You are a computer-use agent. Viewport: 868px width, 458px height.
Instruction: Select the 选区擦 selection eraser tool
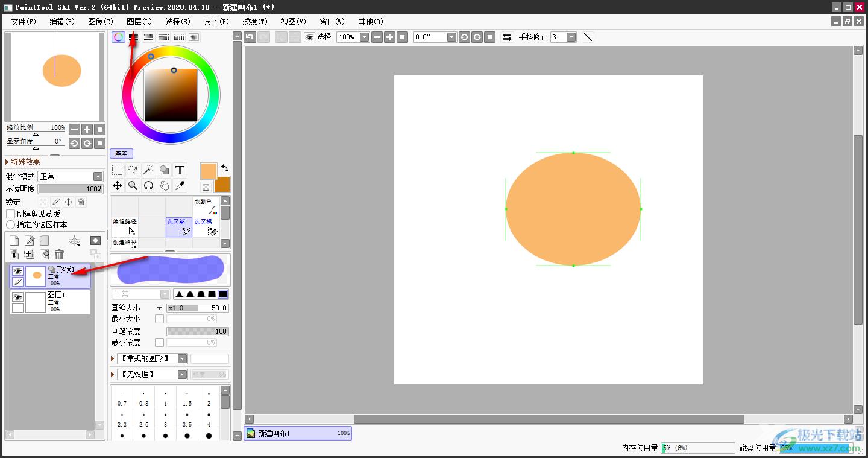(x=206, y=227)
